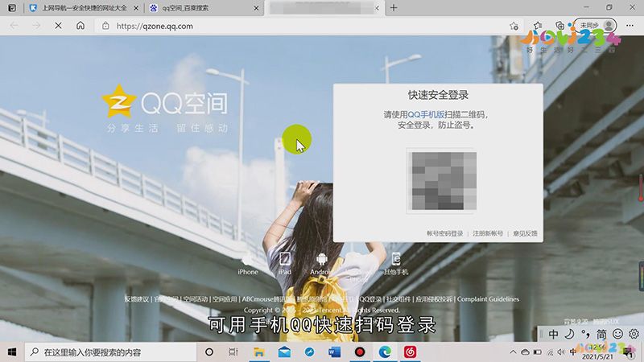Open the OneDrive tray icon
This screenshot has width=644, height=362.
pyautogui.click(x=526, y=352)
